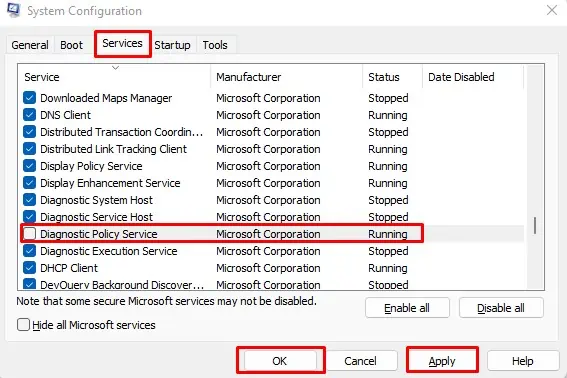Uncheck the DNS Client service checkbox
This screenshot has height=378, width=567.
click(x=29, y=115)
